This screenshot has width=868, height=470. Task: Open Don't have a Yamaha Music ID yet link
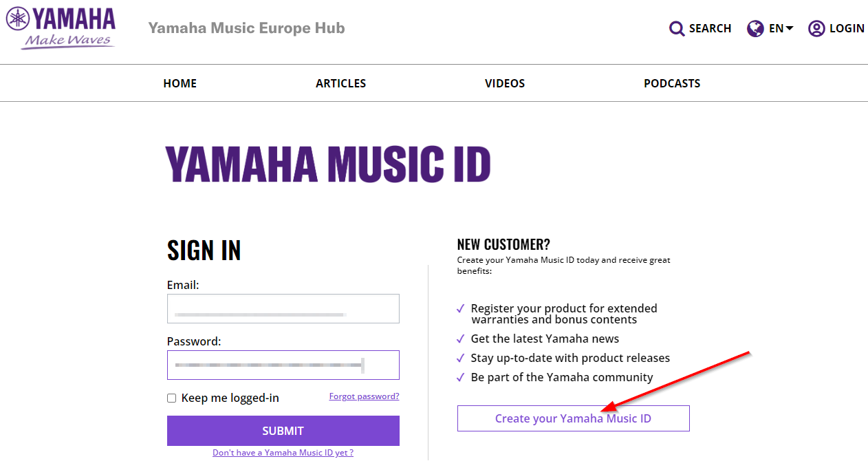(283, 453)
